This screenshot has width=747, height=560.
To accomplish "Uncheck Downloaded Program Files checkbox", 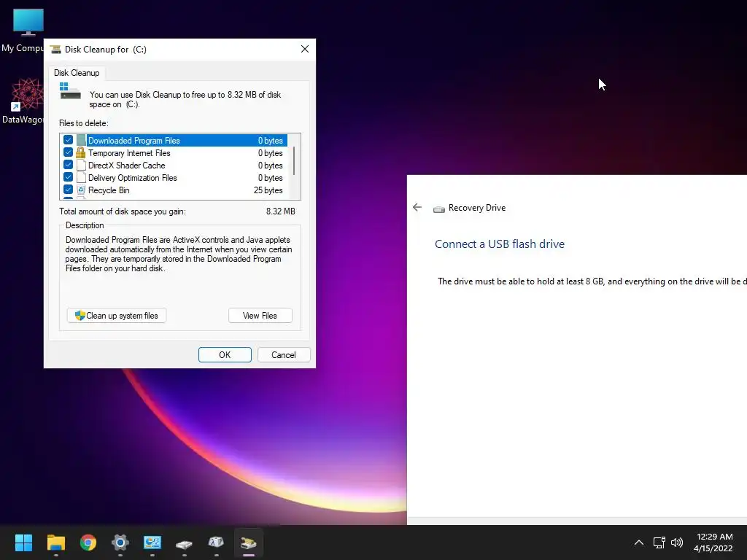I will click(68, 140).
